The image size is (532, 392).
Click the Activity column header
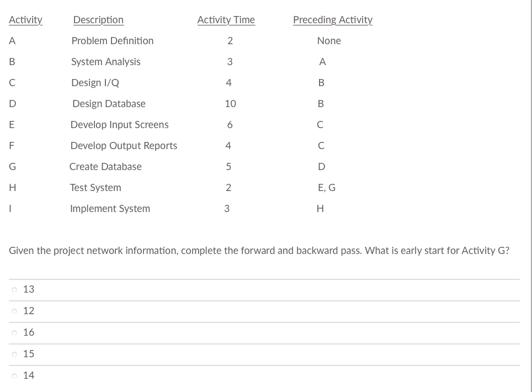tap(26, 20)
